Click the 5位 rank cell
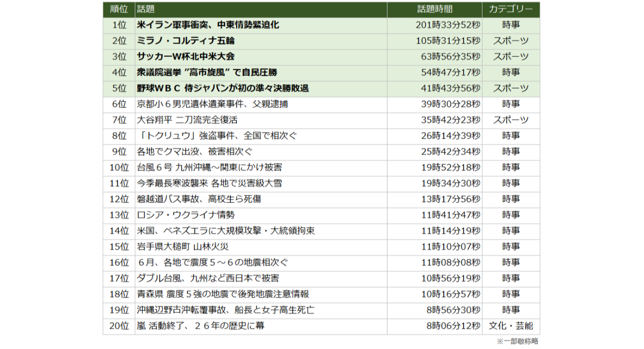 [119, 88]
